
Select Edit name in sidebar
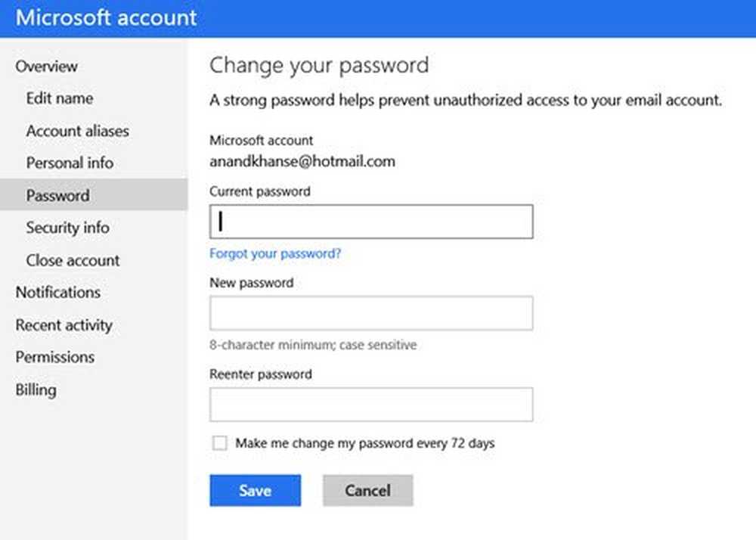[x=60, y=98]
